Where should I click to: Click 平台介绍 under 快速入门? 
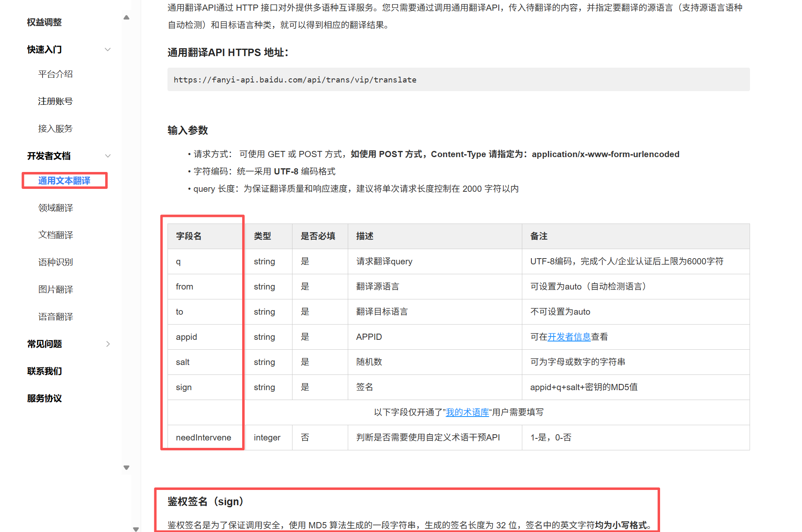[56, 74]
